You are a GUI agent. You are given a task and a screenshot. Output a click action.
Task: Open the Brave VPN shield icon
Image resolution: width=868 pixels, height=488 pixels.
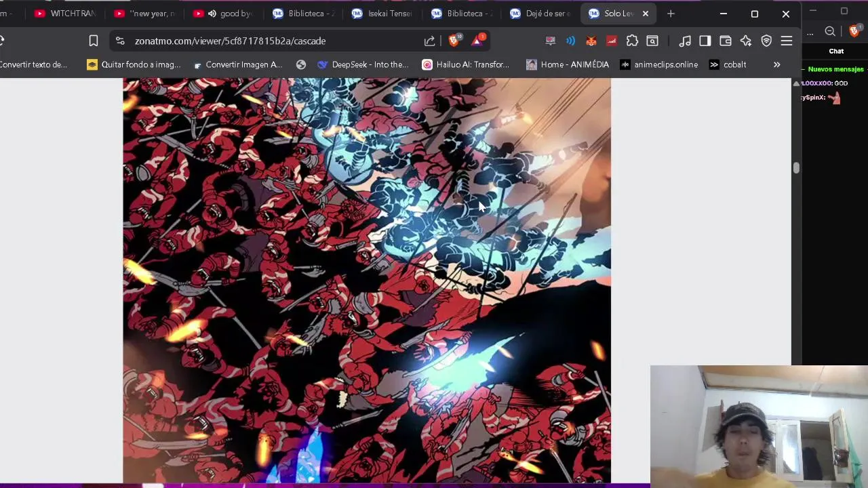[x=766, y=41]
